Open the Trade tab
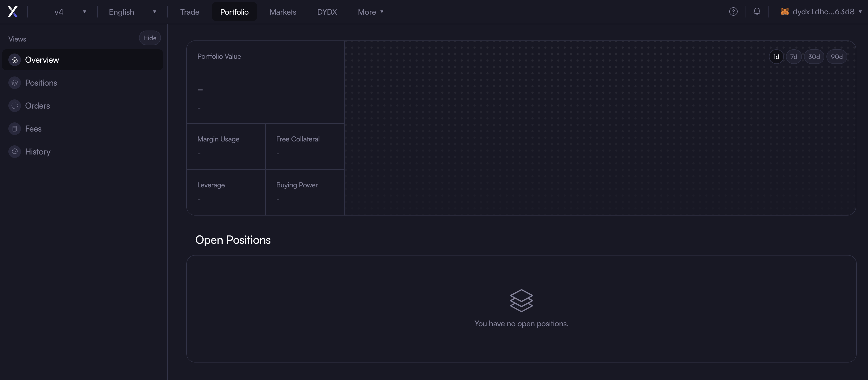 pyautogui.click(x=189, y=12)
